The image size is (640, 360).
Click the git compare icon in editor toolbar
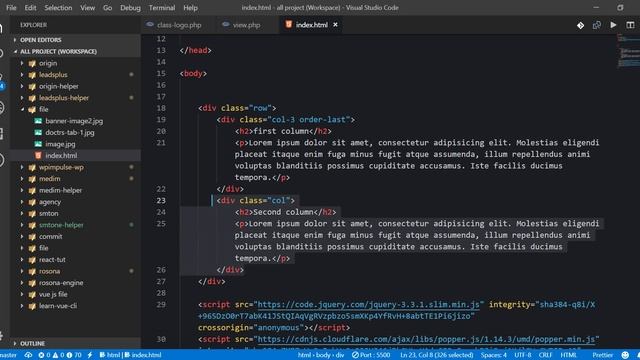tap(580, 25)
